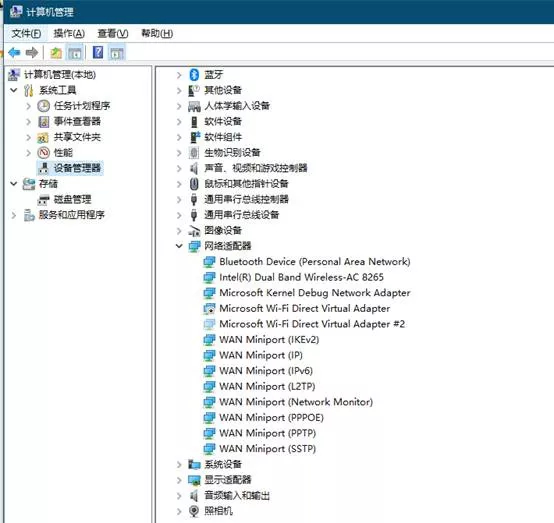Image resolution: width=554 pixels, height=523 pixels.
Task: Click the 显示适配器 display icon
Action: [194, 480]
